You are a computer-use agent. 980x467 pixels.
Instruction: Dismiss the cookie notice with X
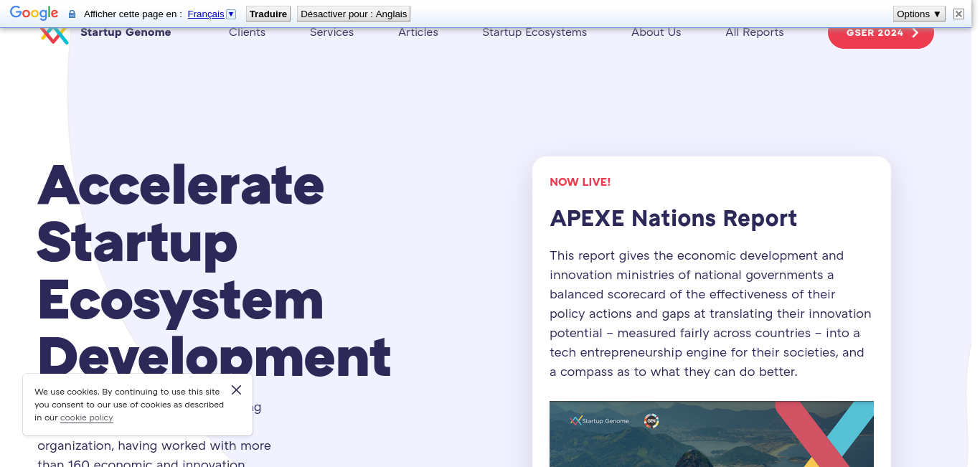pos(237,390)
